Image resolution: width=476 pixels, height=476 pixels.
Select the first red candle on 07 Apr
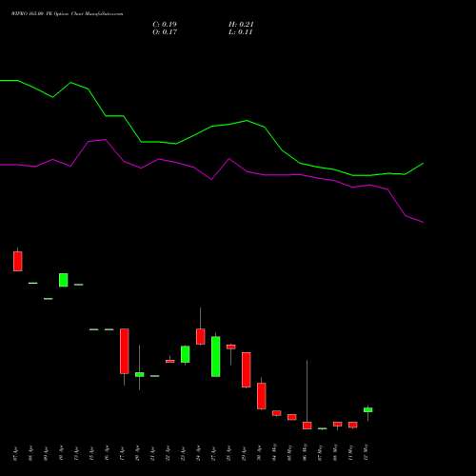(18, 261)
